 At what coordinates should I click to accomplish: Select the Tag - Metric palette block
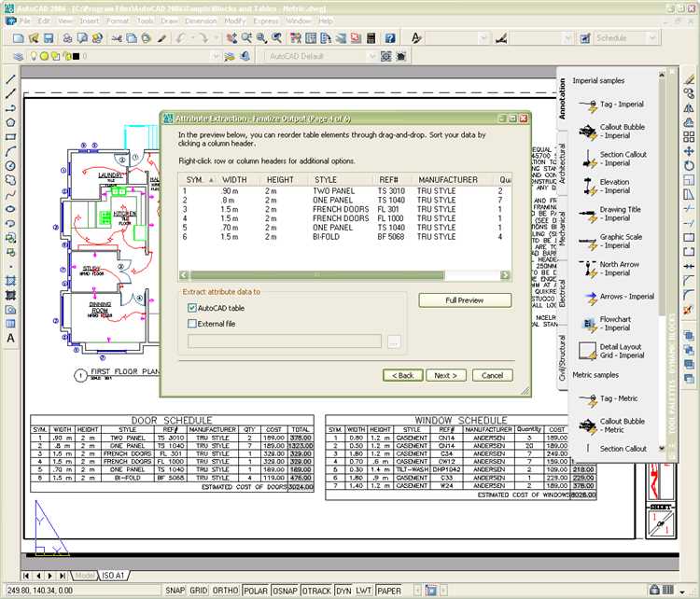(608, 398)
